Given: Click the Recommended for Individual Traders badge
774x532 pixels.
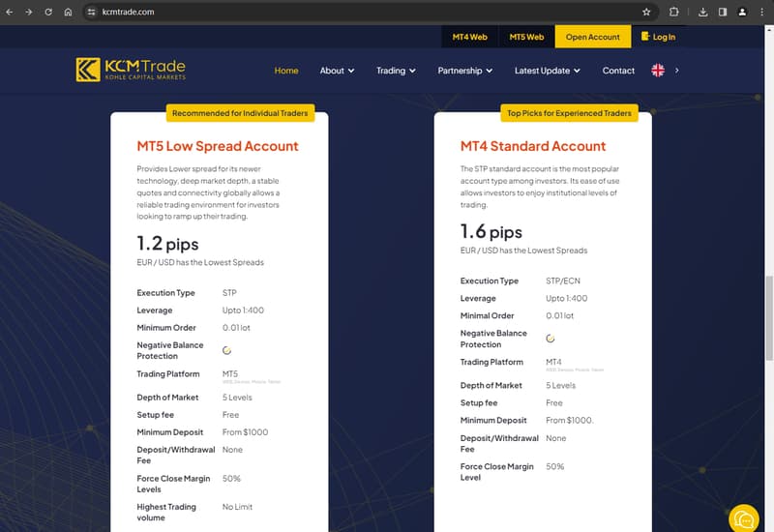Looking at the screenshot, I should (x=240, y=113).
